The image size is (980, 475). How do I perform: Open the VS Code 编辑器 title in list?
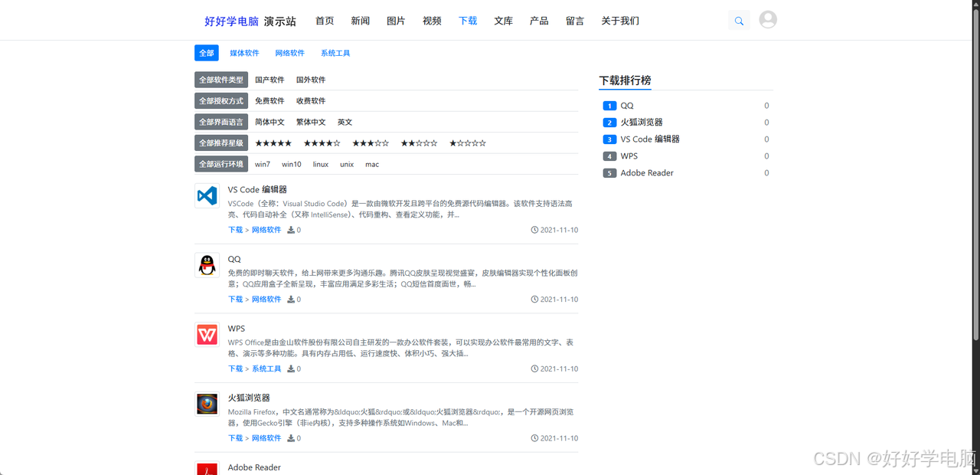[257, 189]
